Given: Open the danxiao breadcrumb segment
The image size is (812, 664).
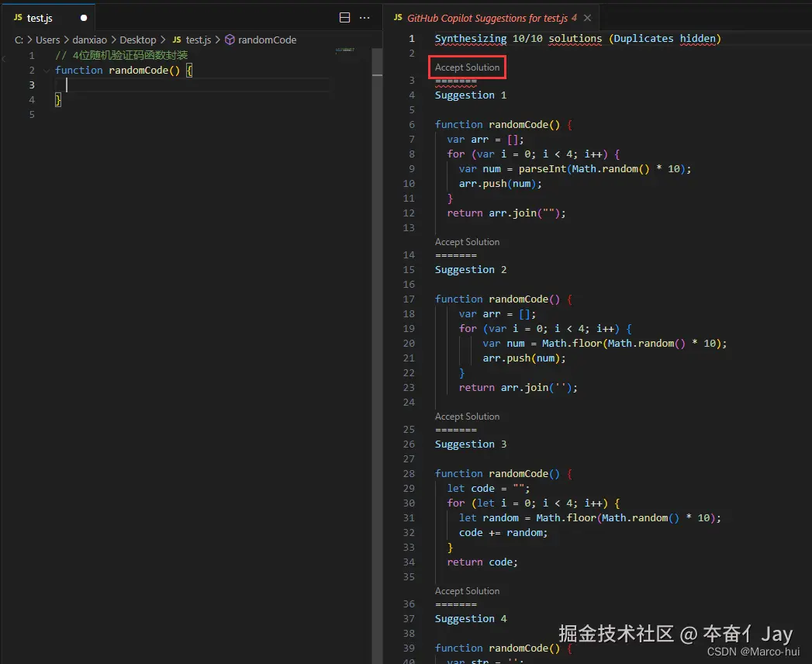Looking at the screenshot, I should tap(90, 40).
